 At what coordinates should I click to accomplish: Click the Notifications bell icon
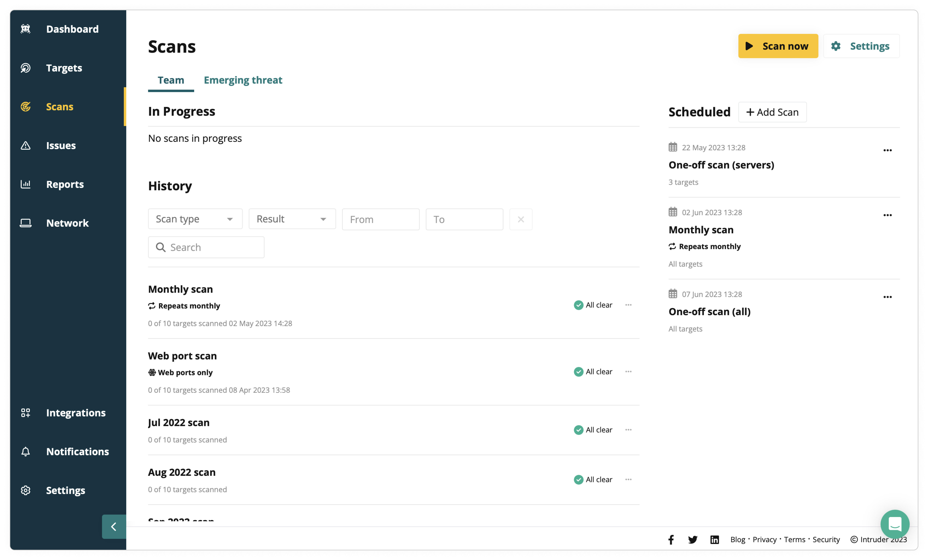pyautogui.click(x=26, y=451)
